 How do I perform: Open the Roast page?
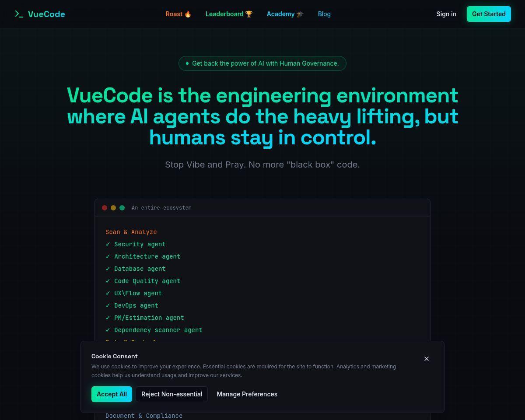174,14
